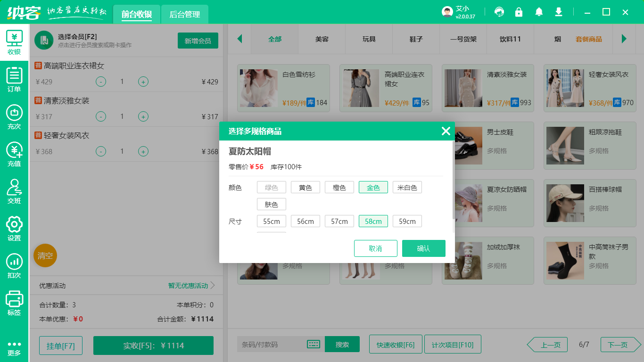Click the 搜索 search button
This screenshot has height=362, width=644.
point(342,345)
